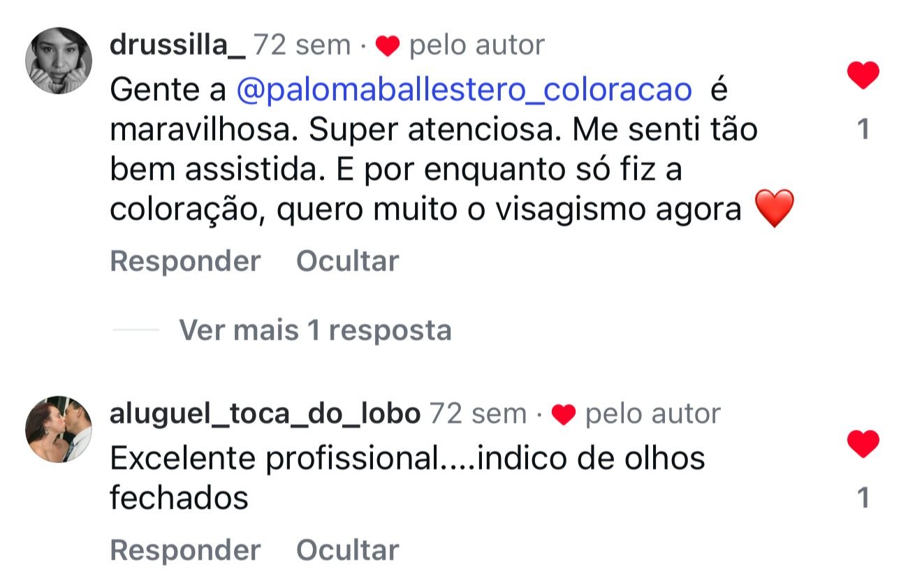Click the like count under drussilla_'s heart
The image size is (922, 588).
click(x=863, y=130)
